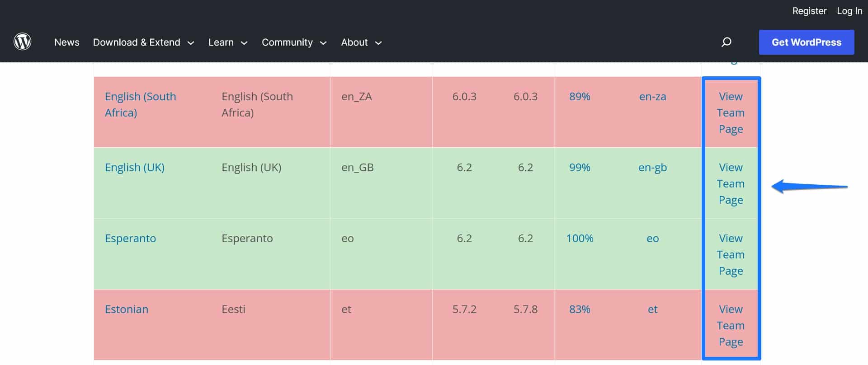Open the About menu
This screenshot has height=365, width=868.
(361, 42)
